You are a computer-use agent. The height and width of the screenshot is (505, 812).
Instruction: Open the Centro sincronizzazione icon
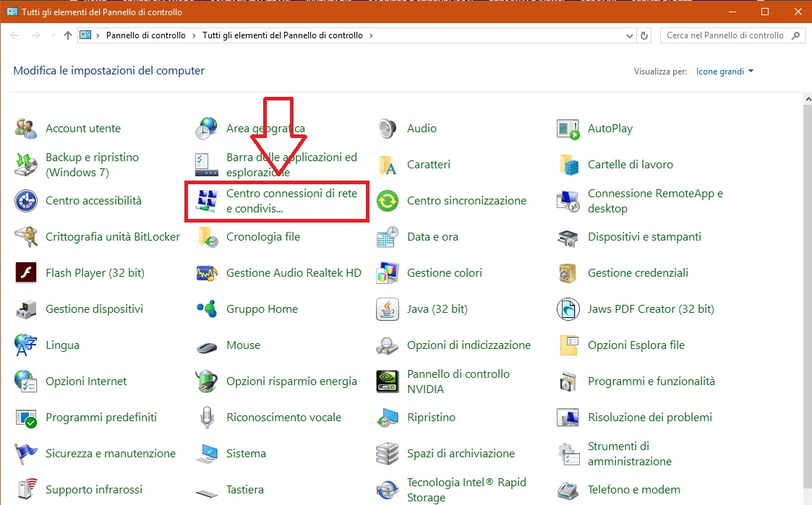click(388, 201)
